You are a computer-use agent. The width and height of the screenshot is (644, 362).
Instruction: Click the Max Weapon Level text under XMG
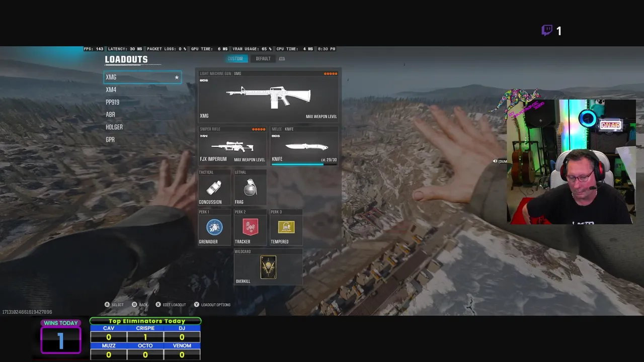pos(321,117)
